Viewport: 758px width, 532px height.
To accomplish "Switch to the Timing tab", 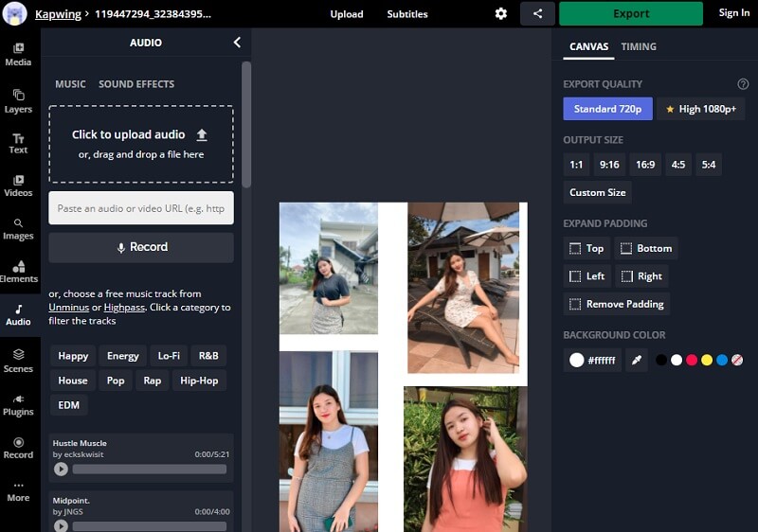I will pyautogui.click(x=638, y=46).
